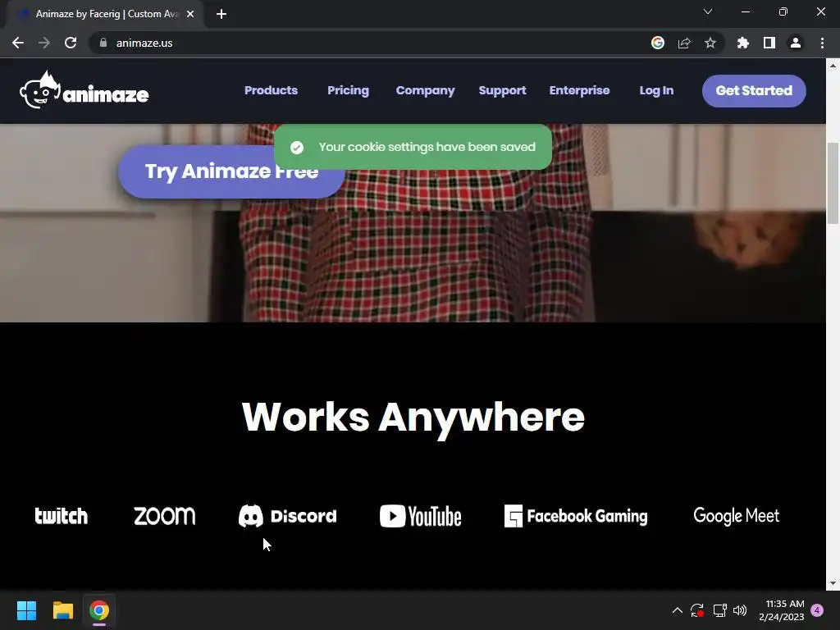Viewport: 840px width, 630px height.
Task: Click the scrollbar up arrow
Action: 833,66
